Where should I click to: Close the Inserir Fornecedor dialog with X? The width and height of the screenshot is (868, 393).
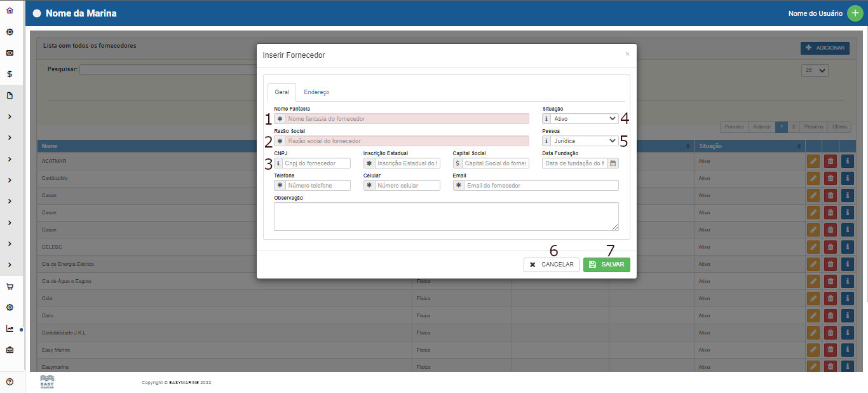(627, 54)
